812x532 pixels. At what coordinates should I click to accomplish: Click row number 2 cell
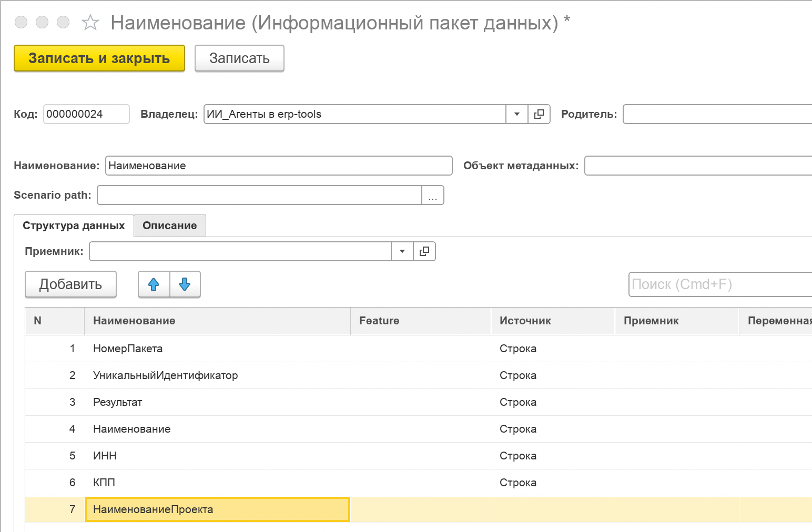55,375
